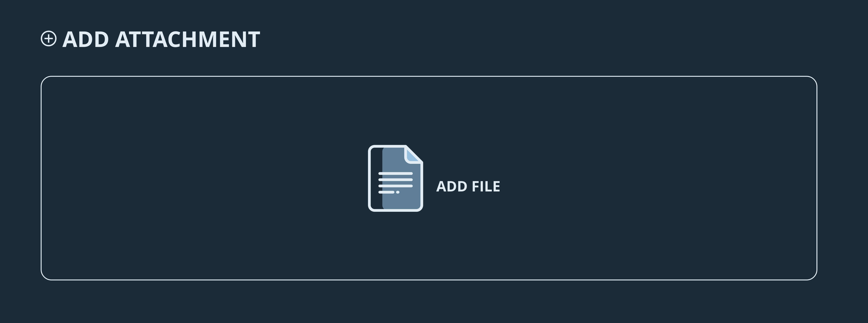
Task: Click empty right area of upload box
Action: click(657, 178)
